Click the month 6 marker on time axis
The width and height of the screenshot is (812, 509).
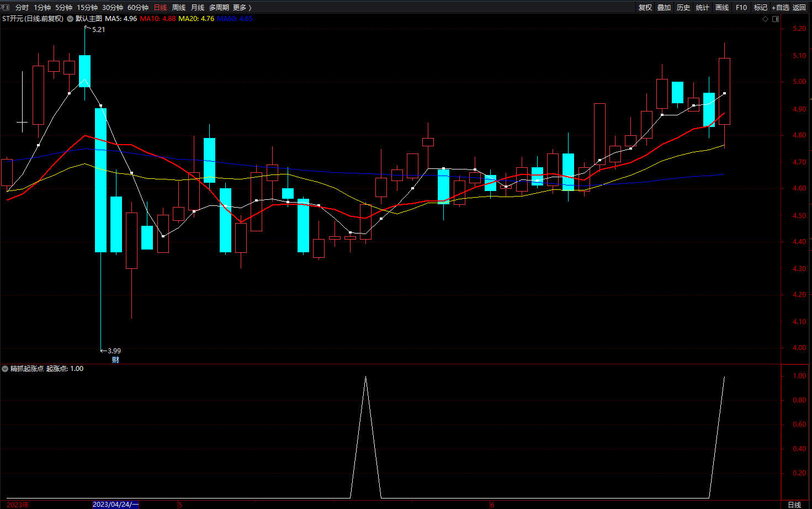click(492, 505)
